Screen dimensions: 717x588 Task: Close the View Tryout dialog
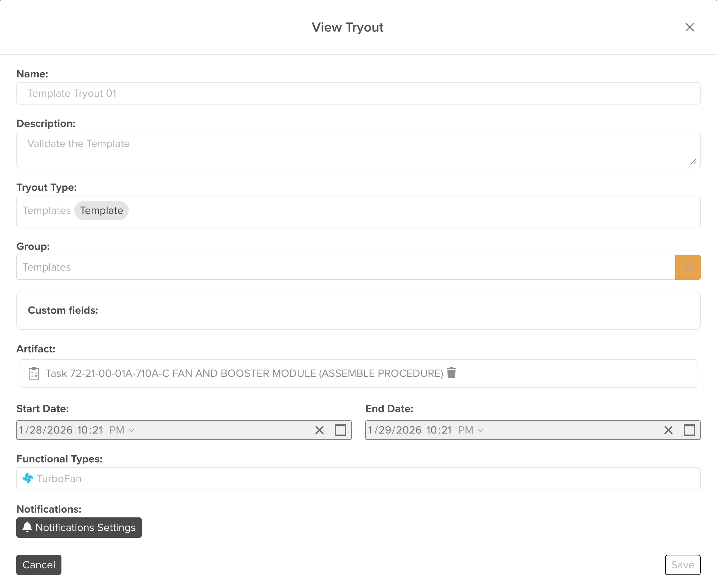tap(690, 27)
